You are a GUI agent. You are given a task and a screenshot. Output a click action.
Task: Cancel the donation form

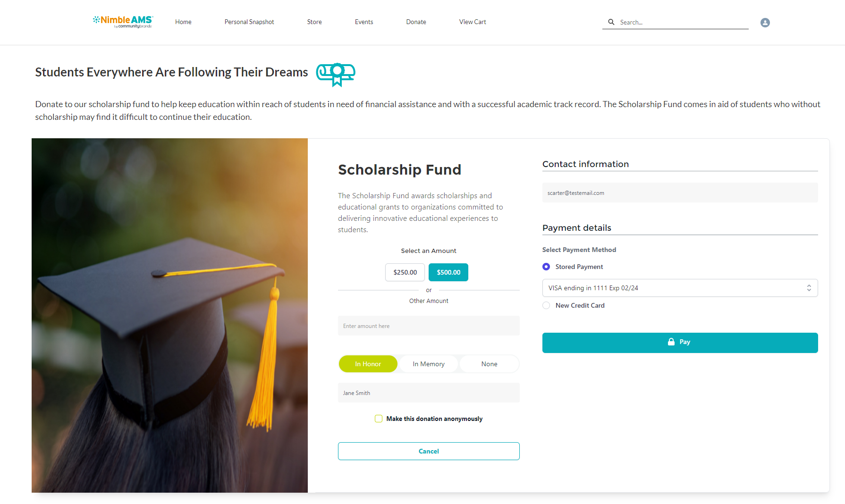pos(429,451)
